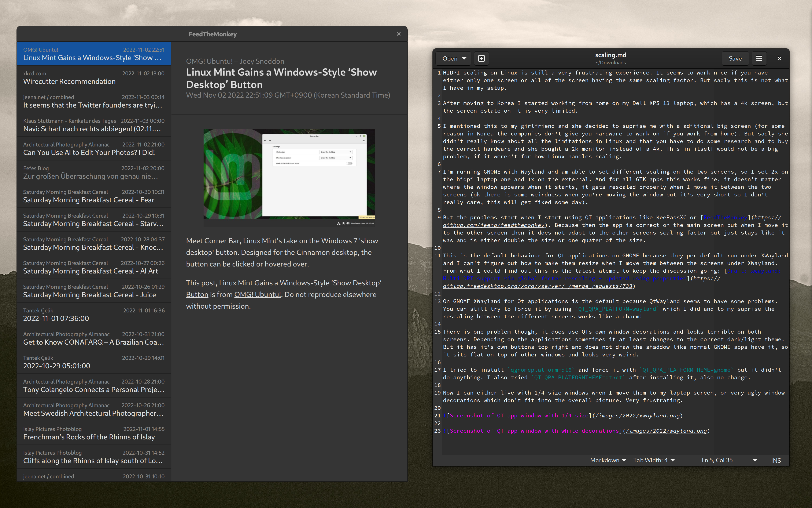The height and width of the screenshot is (508, 812).
Task: Open Saturday Morning Breakfast Cereal - Knoc… entry
Action: (94, 243)
